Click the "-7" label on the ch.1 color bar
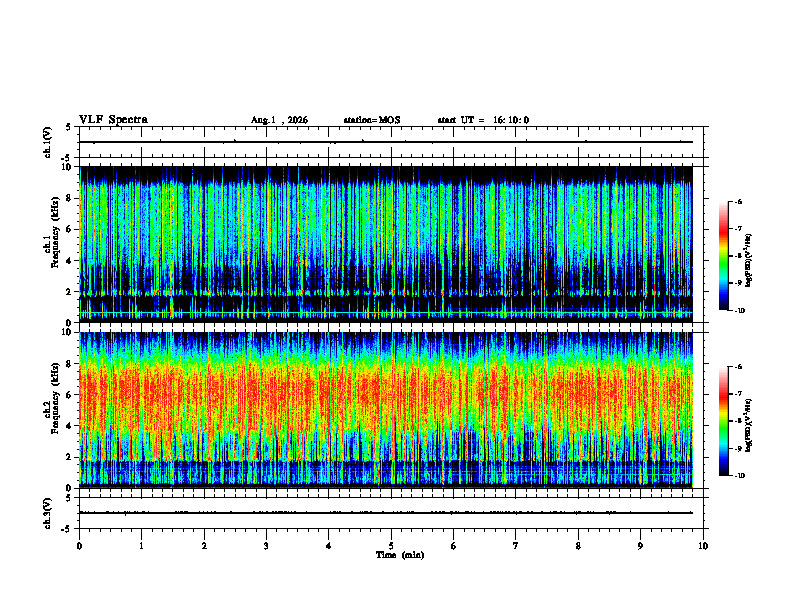 [738, 229]
